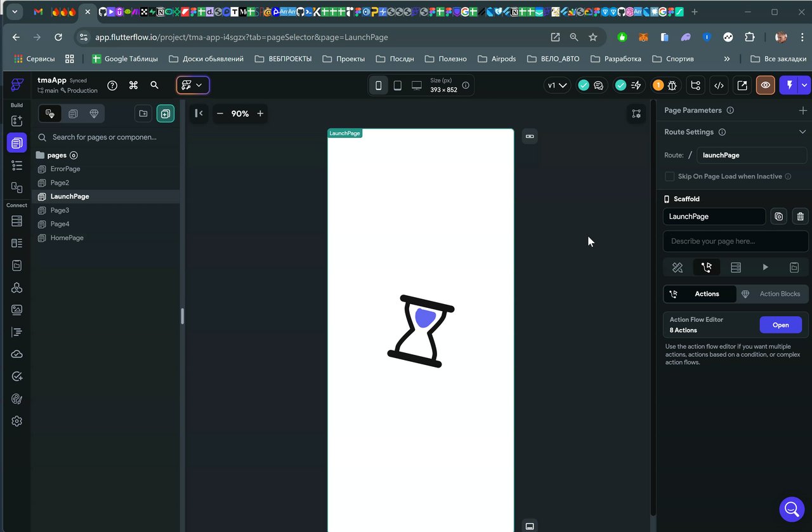The width and height of the screenshot is (812, 532).
Task: Switch to the Backend Query tab
Action: (736, 268)
